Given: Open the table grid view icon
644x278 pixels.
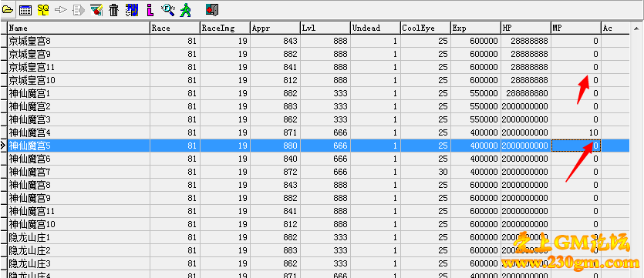Looking at the screenshot, I should (x=25, y=10).
